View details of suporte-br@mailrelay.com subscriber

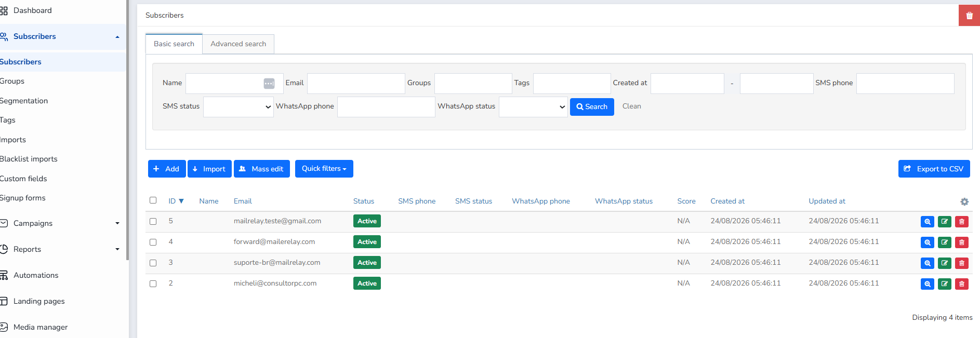click(x=927, y=263)
